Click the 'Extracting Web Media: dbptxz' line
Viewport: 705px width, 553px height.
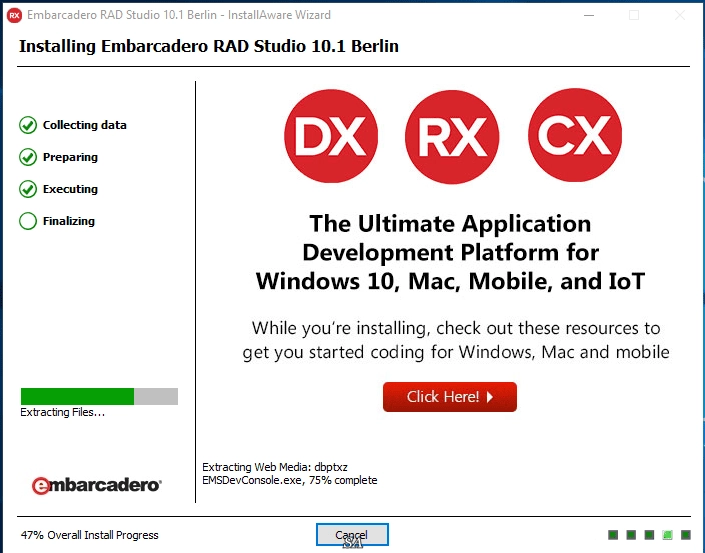point(275,467)
